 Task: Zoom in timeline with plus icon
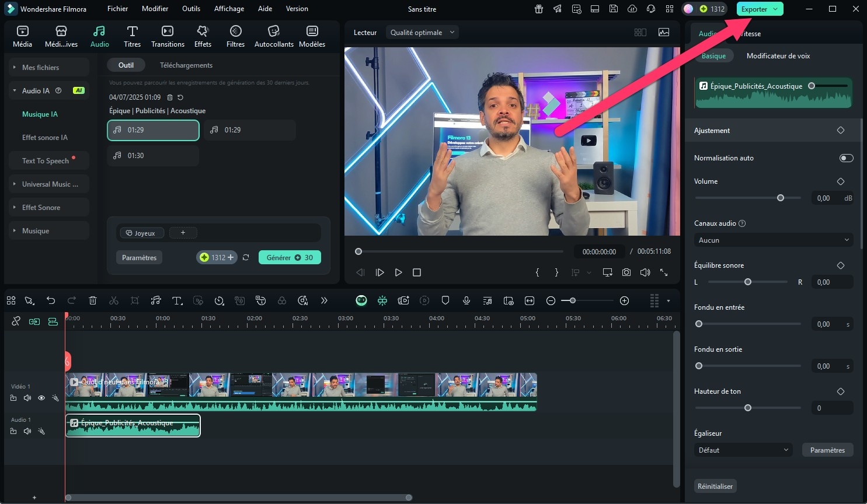624,300
